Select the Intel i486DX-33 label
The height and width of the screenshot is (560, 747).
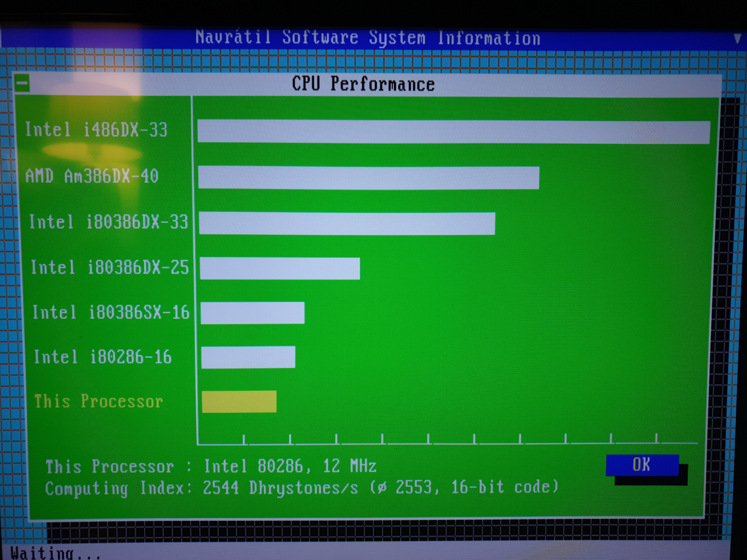coord(96,130)
